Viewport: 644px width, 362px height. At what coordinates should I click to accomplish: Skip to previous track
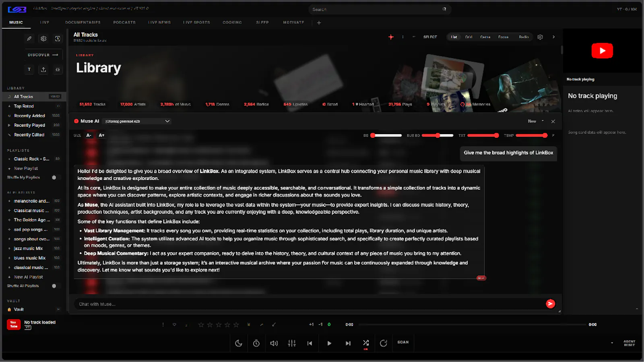coord(310,343)
